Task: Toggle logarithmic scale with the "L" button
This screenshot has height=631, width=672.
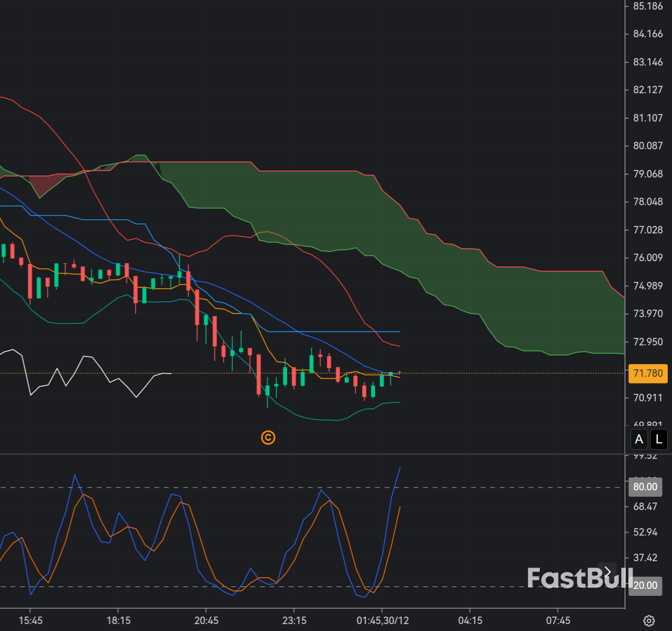Action: pos(659,439)
